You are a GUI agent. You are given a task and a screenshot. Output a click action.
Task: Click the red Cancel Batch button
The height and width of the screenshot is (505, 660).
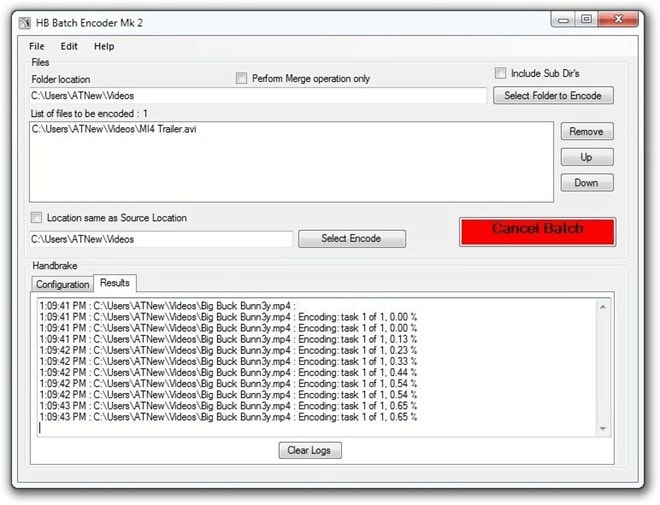pos(538,231)
